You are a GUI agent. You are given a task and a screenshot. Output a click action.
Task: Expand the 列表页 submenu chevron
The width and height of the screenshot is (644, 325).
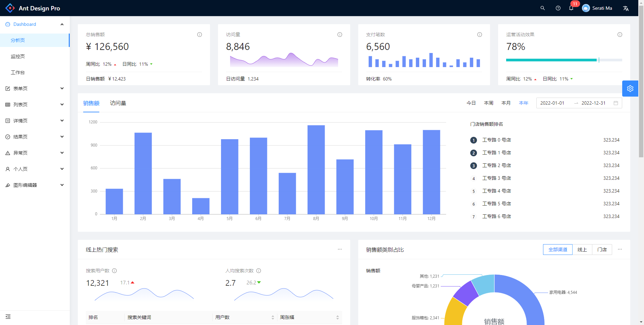coord(62,105)
